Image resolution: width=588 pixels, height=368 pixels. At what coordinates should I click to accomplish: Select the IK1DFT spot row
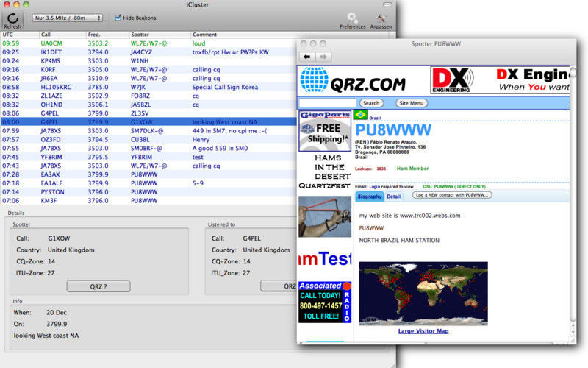(149, 52)
